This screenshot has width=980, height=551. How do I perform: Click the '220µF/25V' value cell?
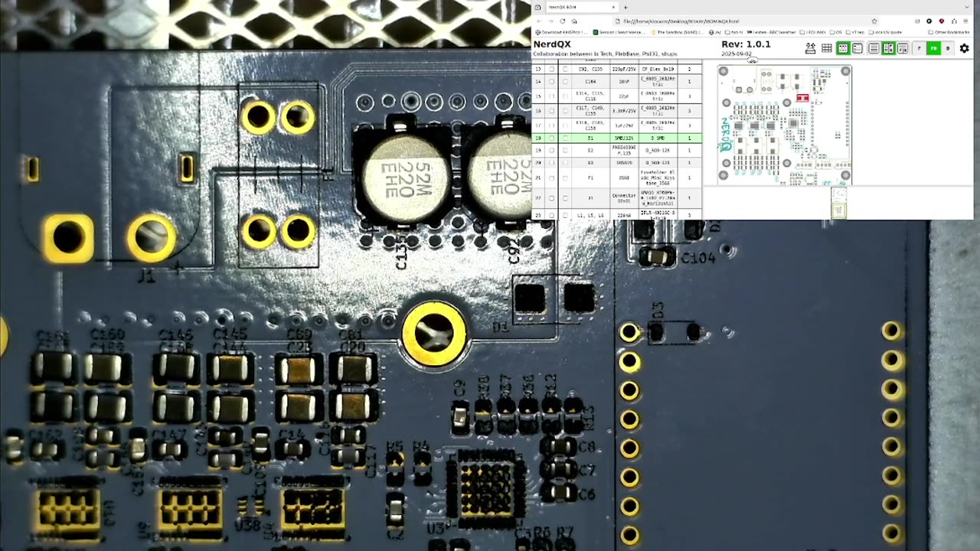625,69
